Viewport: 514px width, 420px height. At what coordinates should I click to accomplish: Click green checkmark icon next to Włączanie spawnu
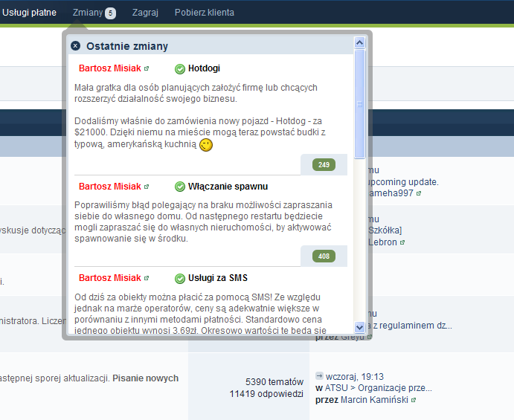[x=179, y=187]
